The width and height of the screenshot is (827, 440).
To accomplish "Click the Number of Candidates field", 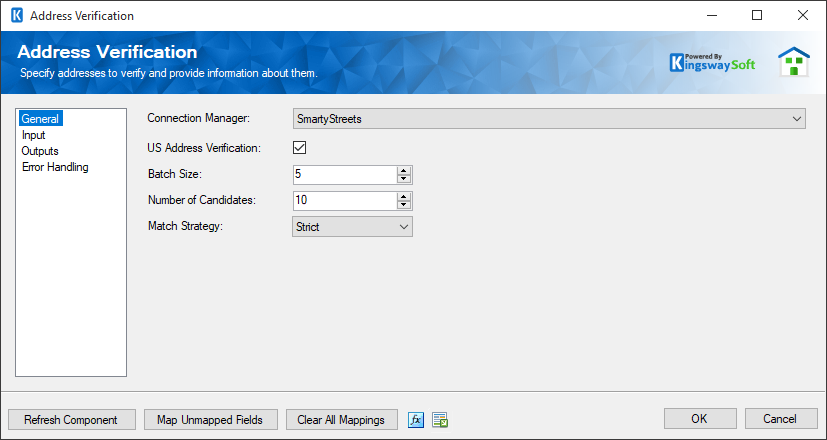I will [x=345, y=201].
